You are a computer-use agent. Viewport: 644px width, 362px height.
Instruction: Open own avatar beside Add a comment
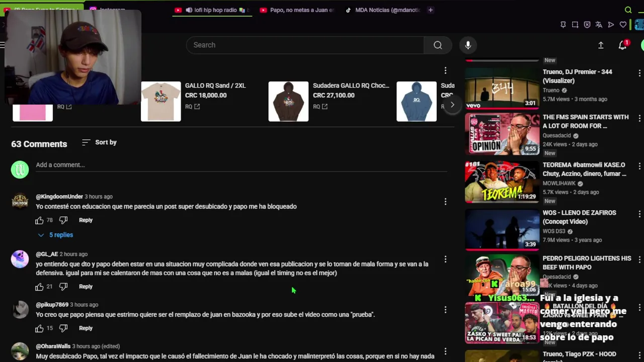pos(20,169)
